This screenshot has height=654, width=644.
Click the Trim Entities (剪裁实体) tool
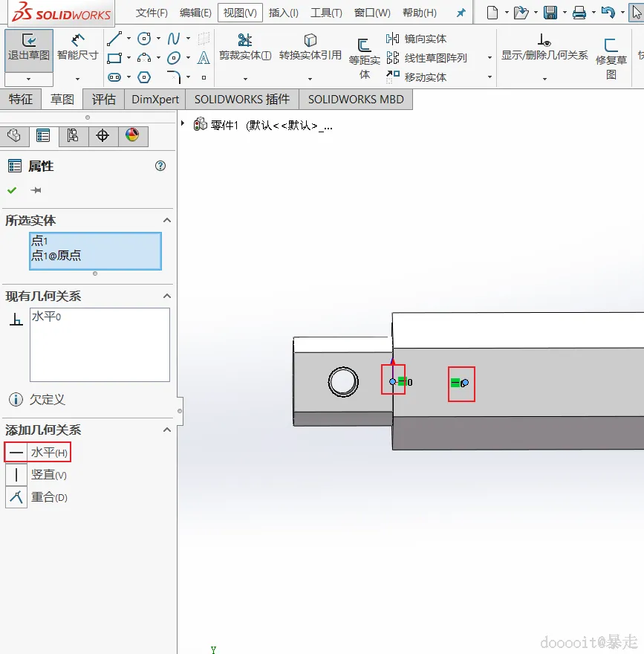(245, 47)
